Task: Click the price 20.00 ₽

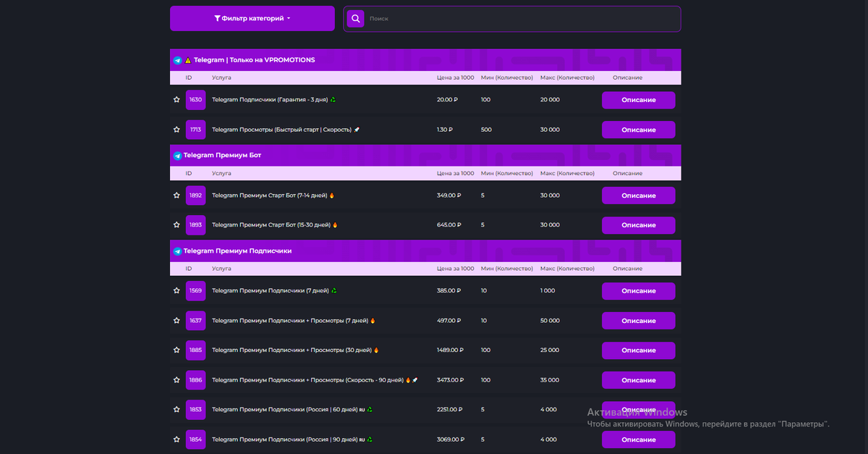Action: [x=448, y=100]
